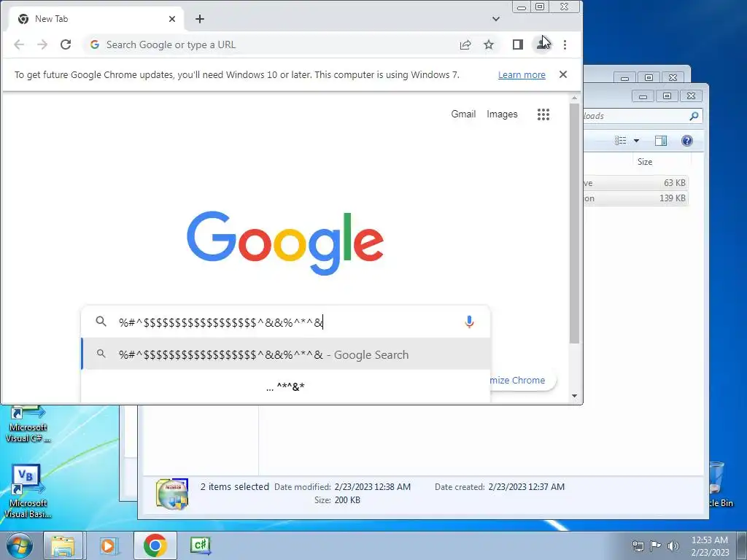Click the Chrome back arrow
This screenshot has width=747, height=560.
[19, 44]
